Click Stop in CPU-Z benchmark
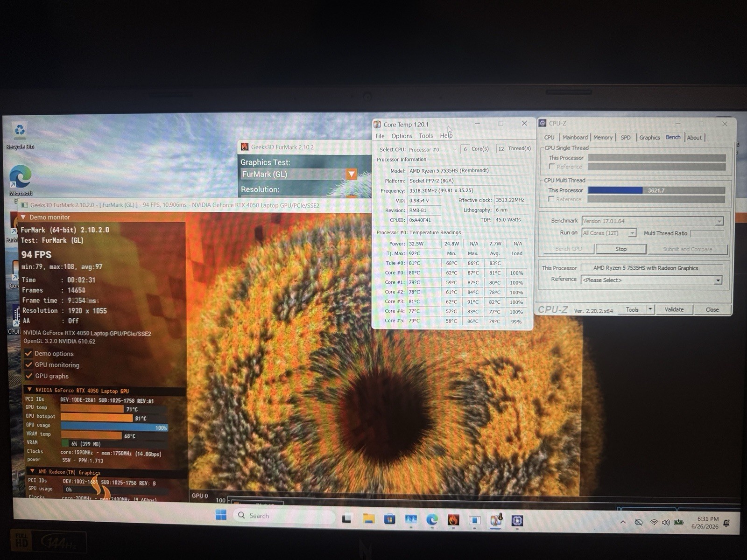747x560 pixels. [621, 249]
